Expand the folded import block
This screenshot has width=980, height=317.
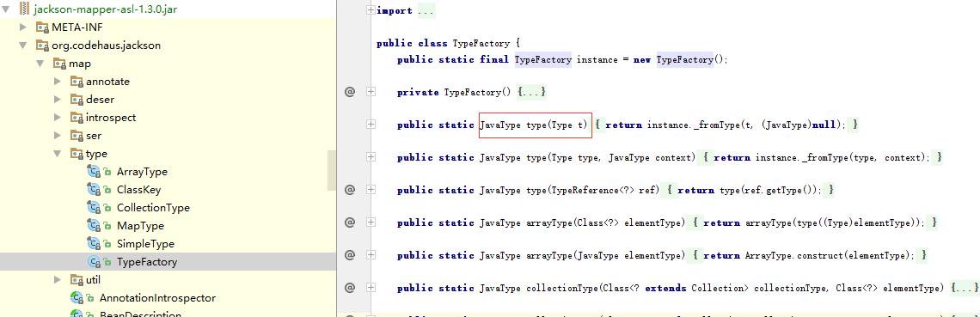pos(371,10)
